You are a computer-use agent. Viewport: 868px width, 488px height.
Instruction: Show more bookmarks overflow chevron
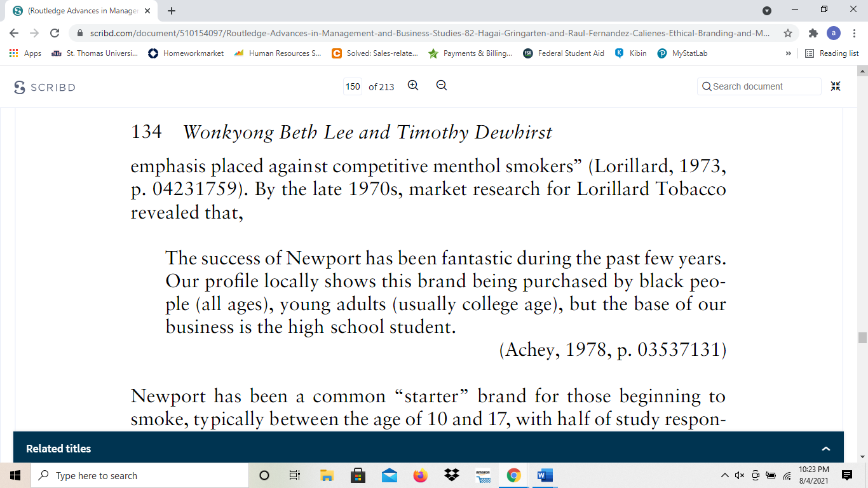pyautogui.click(x=789, y=53)
